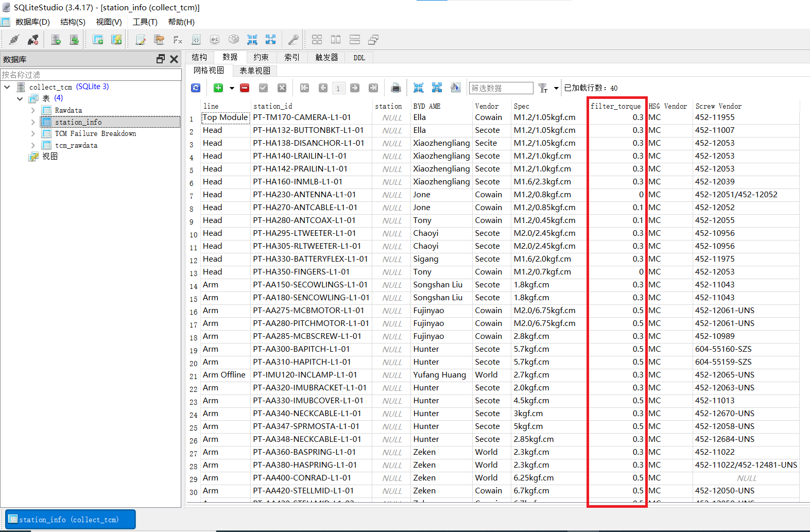Go to last page of data

click(x=373, y=88)
